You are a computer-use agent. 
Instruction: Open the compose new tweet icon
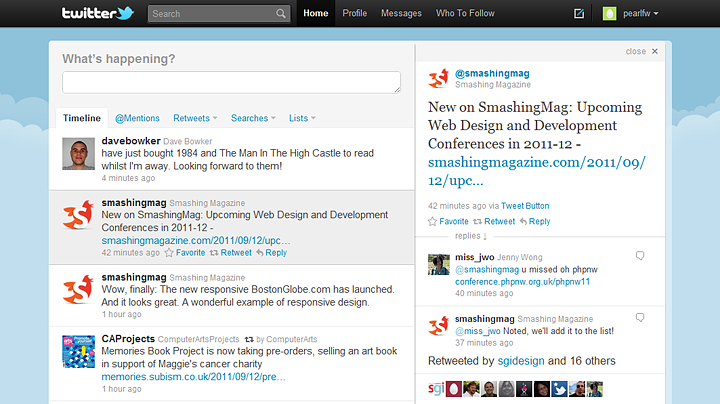[x=579, y=13]
